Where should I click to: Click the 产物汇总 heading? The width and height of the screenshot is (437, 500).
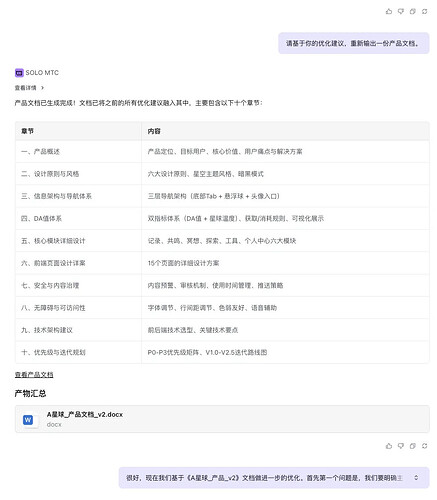(x=30, y=393)
